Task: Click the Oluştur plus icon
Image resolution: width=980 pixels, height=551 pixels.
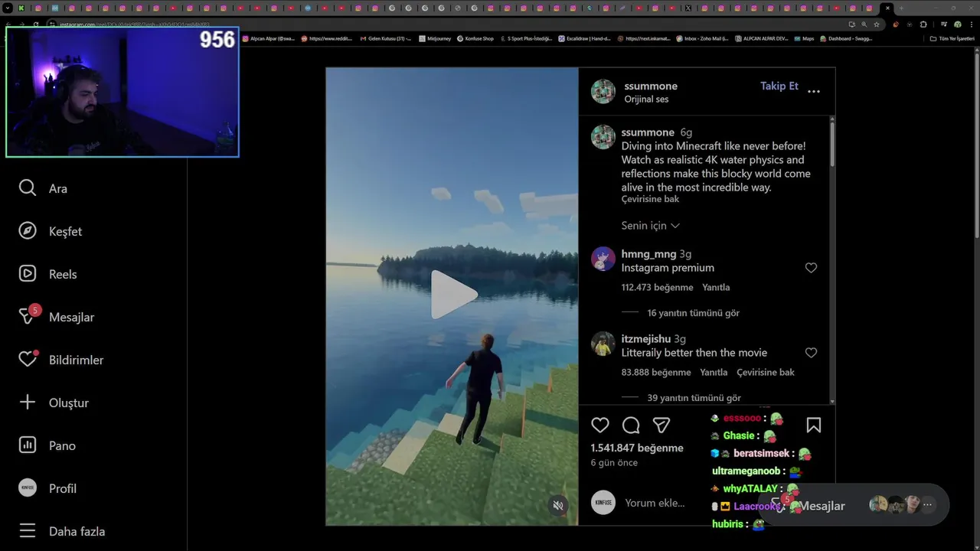Action: (28, 403)
